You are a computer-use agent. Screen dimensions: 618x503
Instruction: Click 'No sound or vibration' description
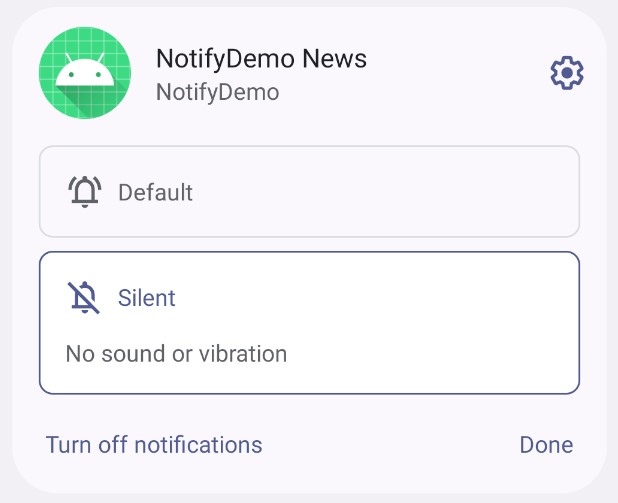[x=176, y=354]
